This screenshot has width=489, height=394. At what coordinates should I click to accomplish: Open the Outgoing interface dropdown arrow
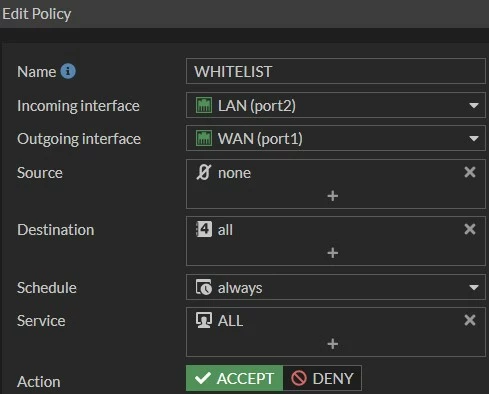(x=474, y=138)
